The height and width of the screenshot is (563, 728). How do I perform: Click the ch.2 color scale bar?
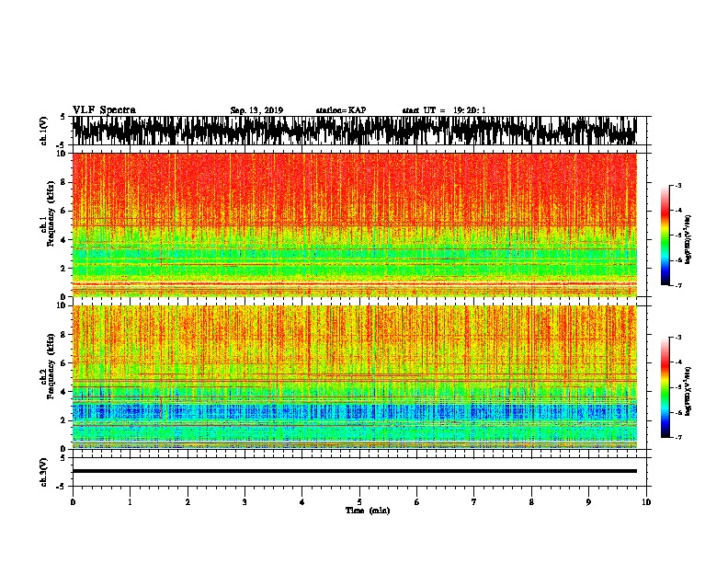point(665,387)
